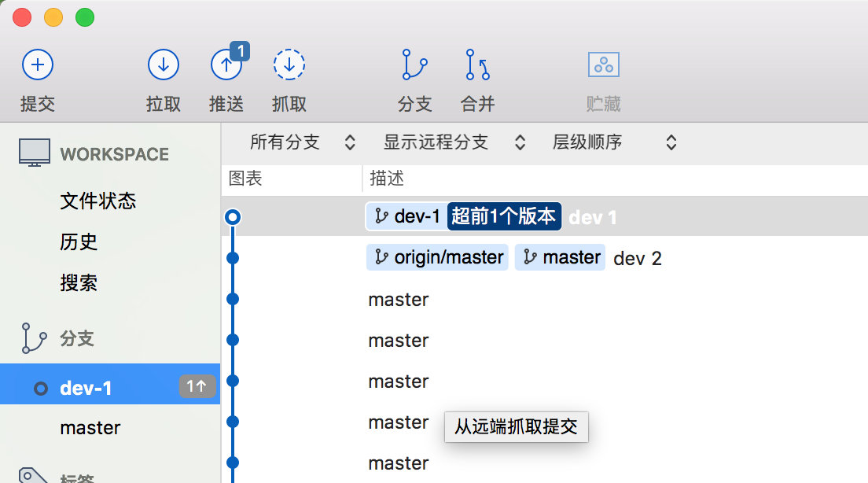Create a branch with the 分支 icon
Image resolution: width=868 pixels, height=483 pixels.
pyautogui.click(x=414, y=65)
